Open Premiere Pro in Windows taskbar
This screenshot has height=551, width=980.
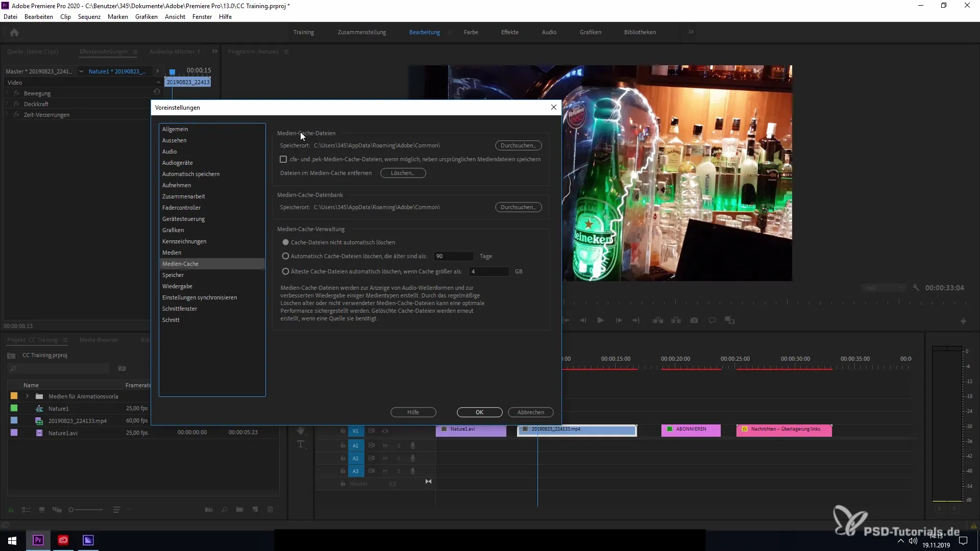[38, 540]
